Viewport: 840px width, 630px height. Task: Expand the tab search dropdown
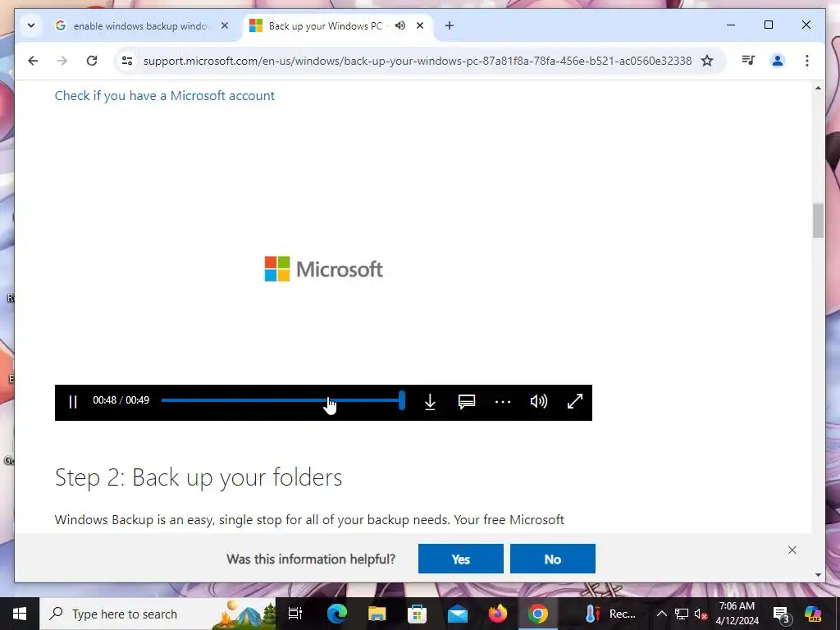point(31,25)
